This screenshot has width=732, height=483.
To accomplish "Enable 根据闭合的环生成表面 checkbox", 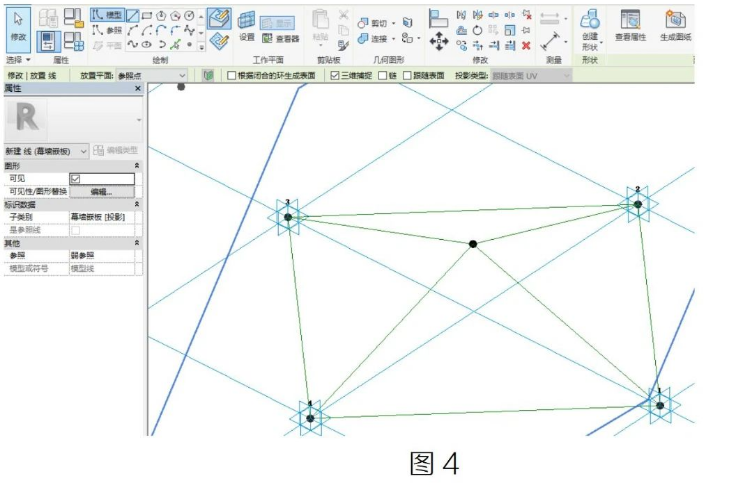I will coord(231,76).
